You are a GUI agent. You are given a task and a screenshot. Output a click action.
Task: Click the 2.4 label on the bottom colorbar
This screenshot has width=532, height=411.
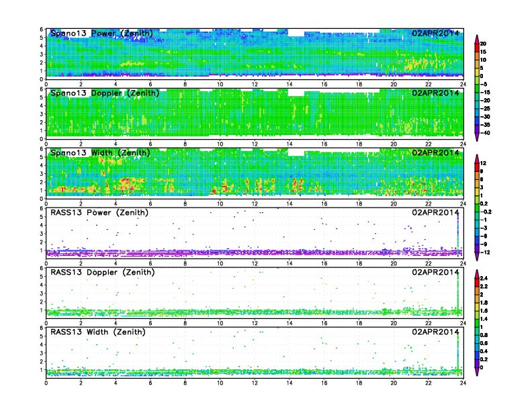pos(484,278)
